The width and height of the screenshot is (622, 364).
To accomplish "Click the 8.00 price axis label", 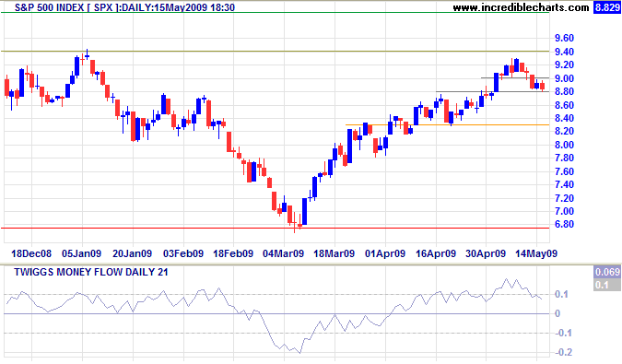I will [x=564, y=145].
